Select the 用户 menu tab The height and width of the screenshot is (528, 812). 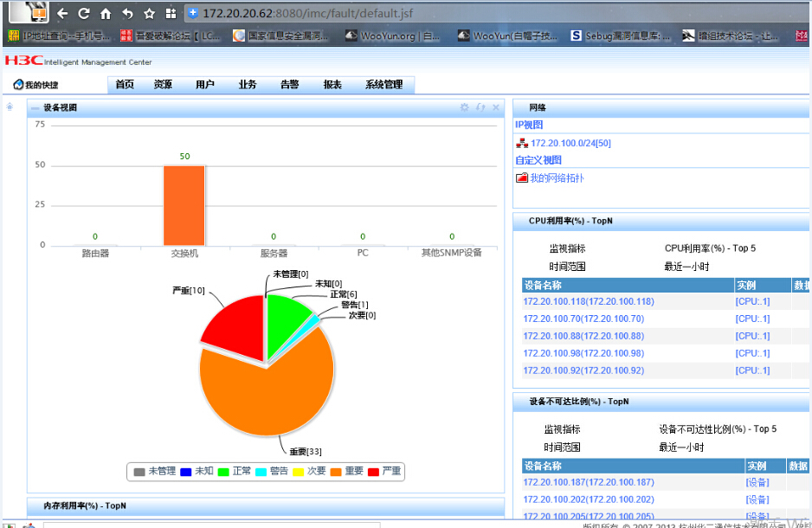(x=205, y=84)
